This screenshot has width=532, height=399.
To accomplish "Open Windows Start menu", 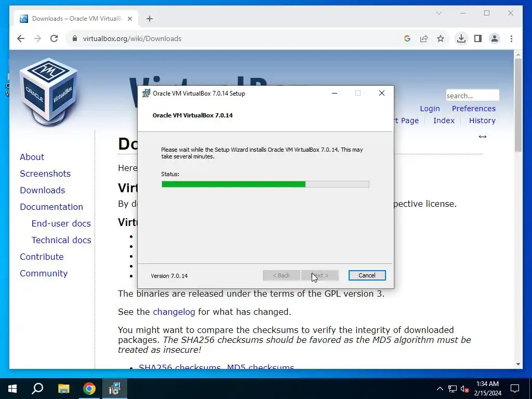I will pos(12,389).
